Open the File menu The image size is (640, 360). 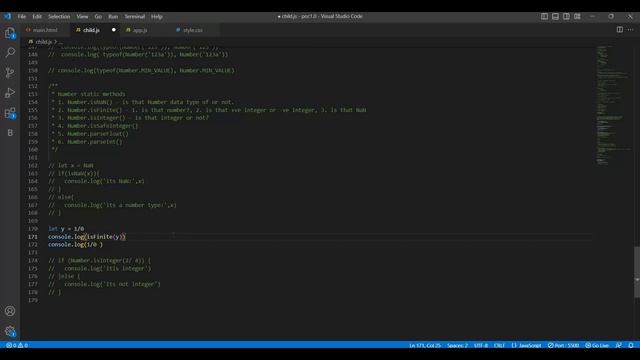click(22, 17)
